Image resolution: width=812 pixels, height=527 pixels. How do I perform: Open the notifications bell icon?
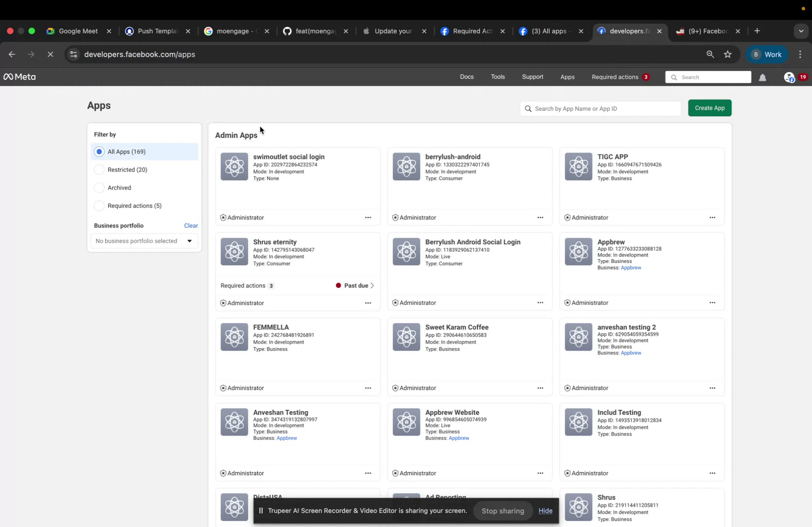click(x=763, y=77)
